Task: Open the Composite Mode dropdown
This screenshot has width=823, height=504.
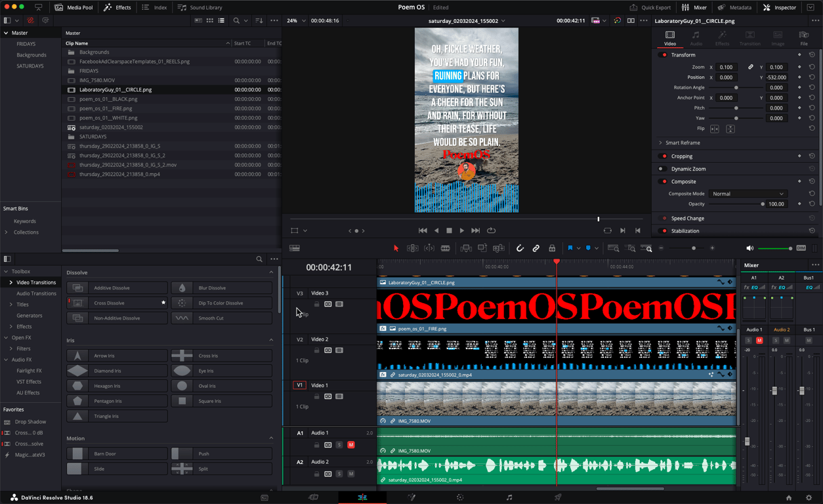Action: pos(748,193)
